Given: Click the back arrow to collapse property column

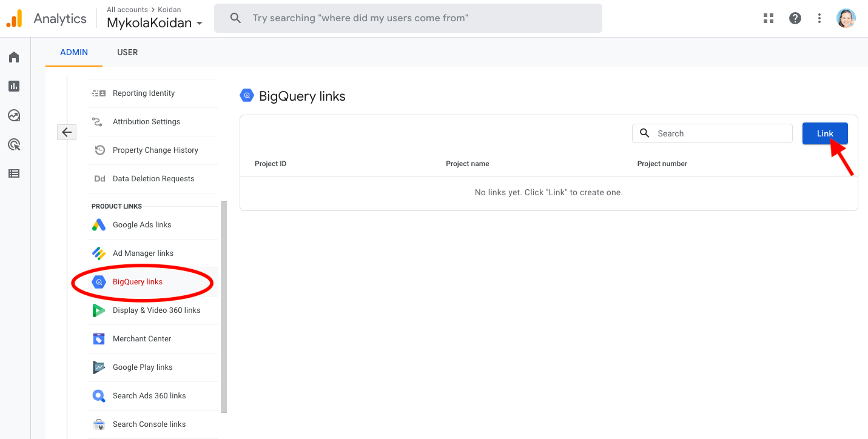Looking at the screenshot, I should 67,132.
